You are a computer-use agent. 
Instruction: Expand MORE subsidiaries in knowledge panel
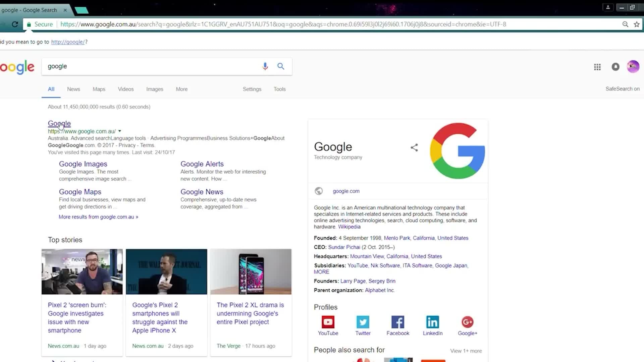click(x=321, y=272)
